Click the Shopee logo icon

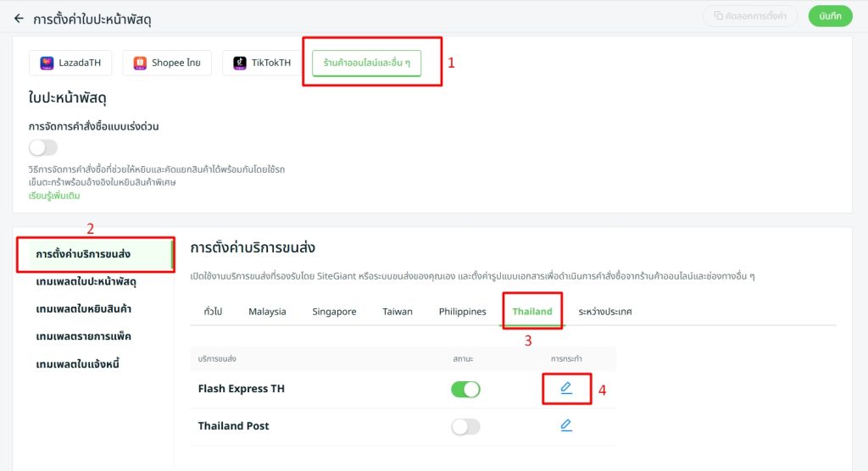tap(140, 63)
